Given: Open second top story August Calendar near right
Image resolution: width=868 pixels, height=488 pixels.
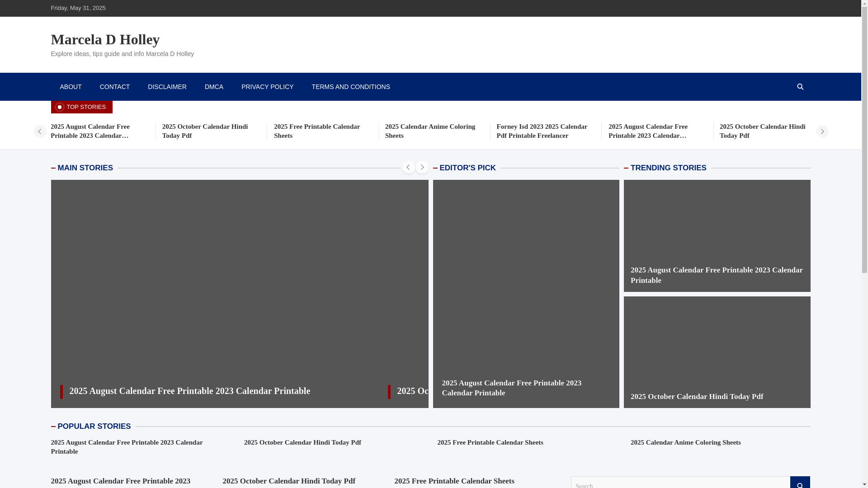Looking at the screenshot, I should click(x=648, y=131).
